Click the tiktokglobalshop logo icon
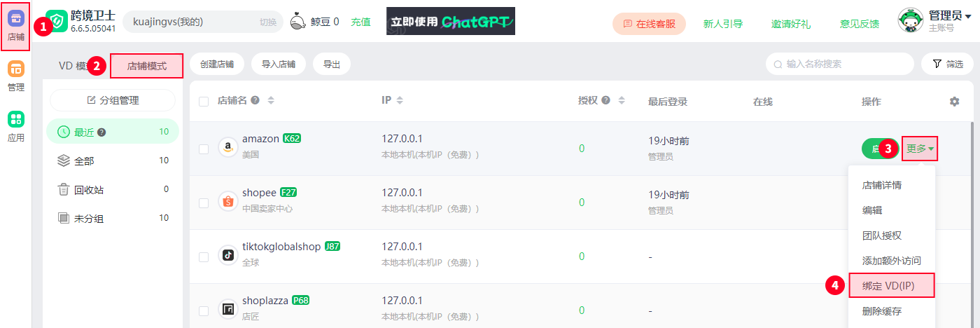 coord(227,255)
